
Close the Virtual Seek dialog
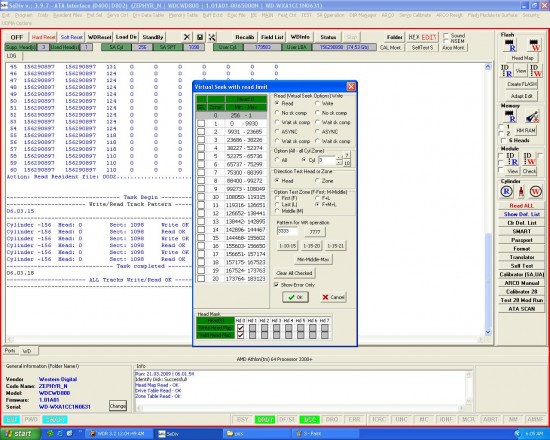(x=351, y=86)
